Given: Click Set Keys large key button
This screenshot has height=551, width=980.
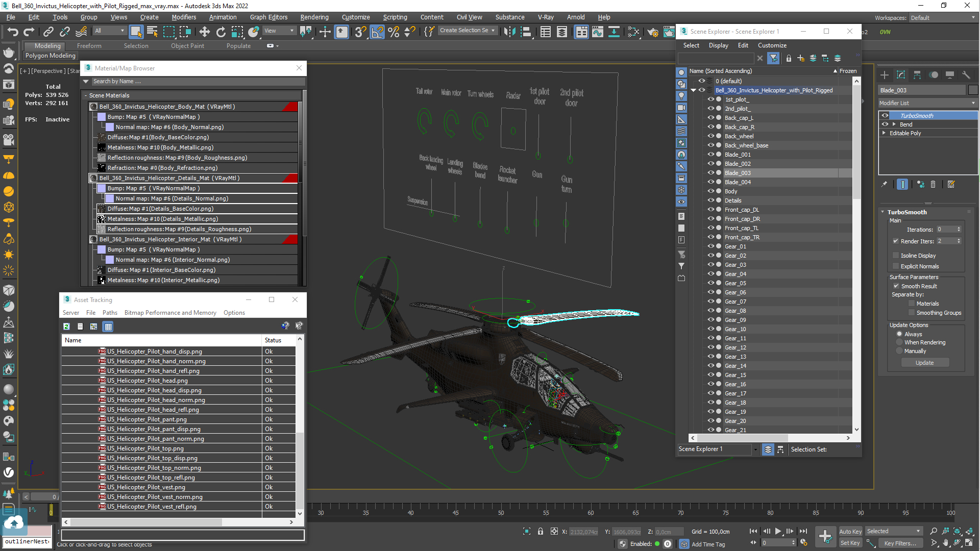Looking at the screenshot, I should pos(825,536).
